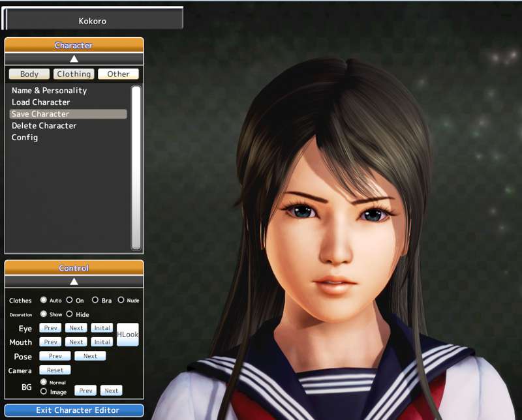Click the Character list scrollbar
The height and width of the screenshot is (420, 522).
pos(136,168)
